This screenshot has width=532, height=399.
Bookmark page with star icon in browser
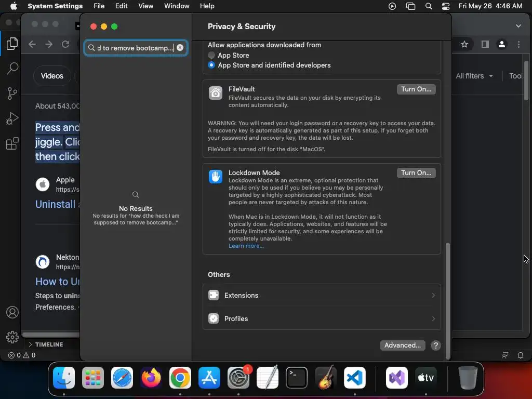click(x=464, y=44)
